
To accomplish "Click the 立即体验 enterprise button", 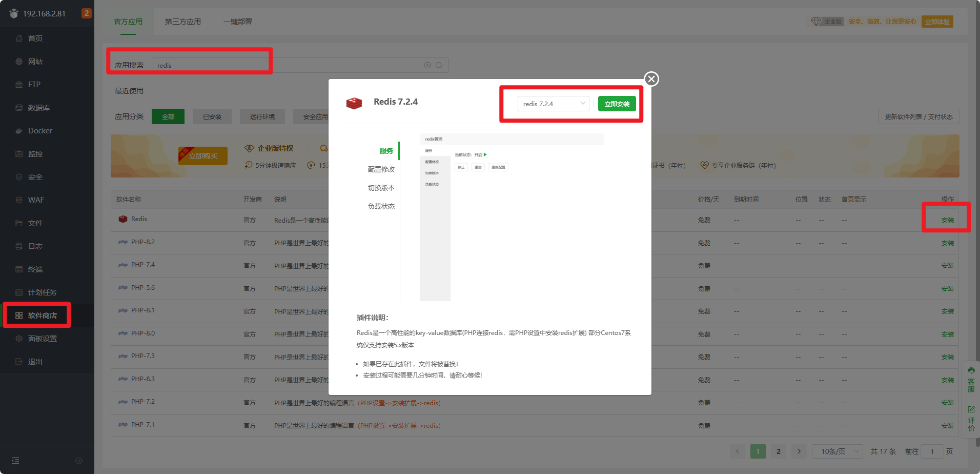I will point(937,22).
